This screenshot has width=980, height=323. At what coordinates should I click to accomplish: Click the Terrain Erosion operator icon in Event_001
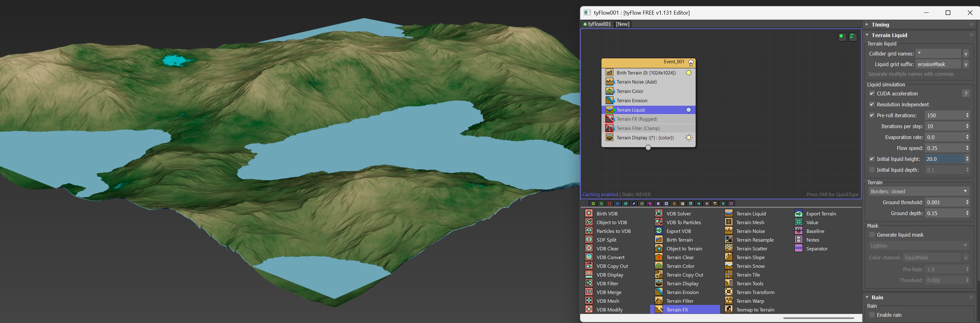click(610, 100)
